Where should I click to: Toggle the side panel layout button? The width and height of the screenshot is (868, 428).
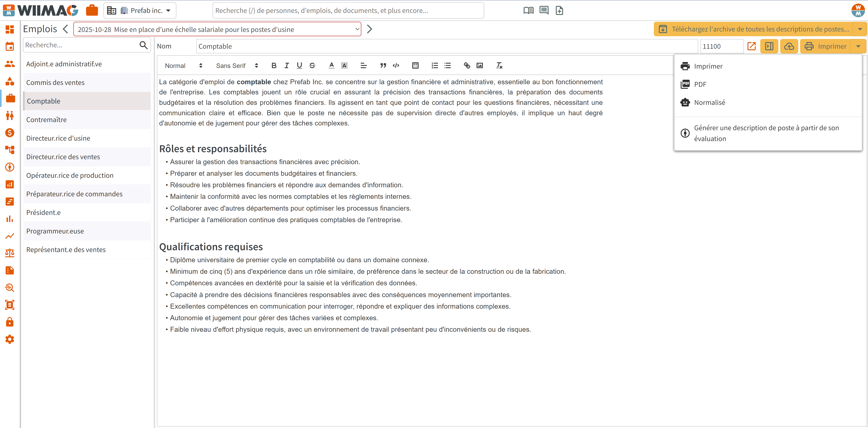tap(769, 46)
